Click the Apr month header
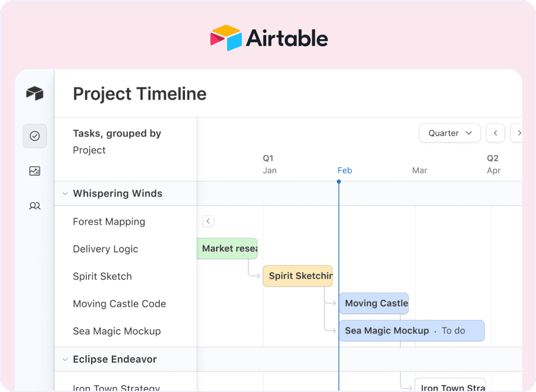This screenshot has height=392, width=536. [493, 170]
